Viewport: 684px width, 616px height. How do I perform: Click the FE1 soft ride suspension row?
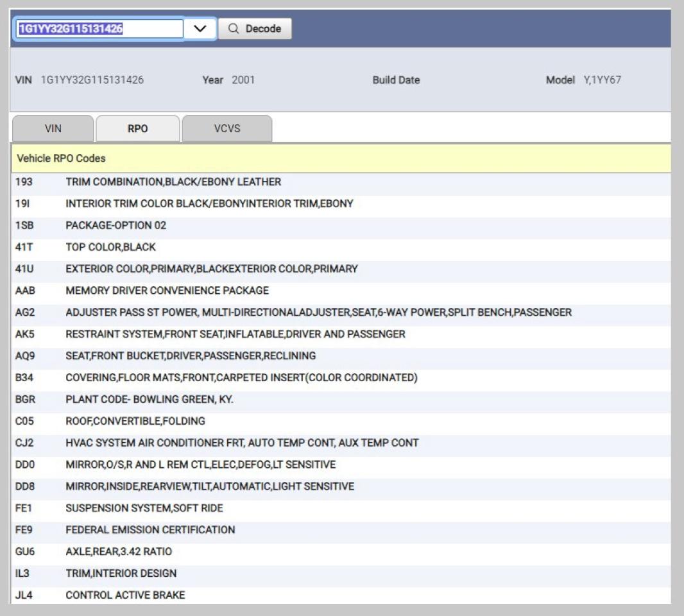[144, 508]
